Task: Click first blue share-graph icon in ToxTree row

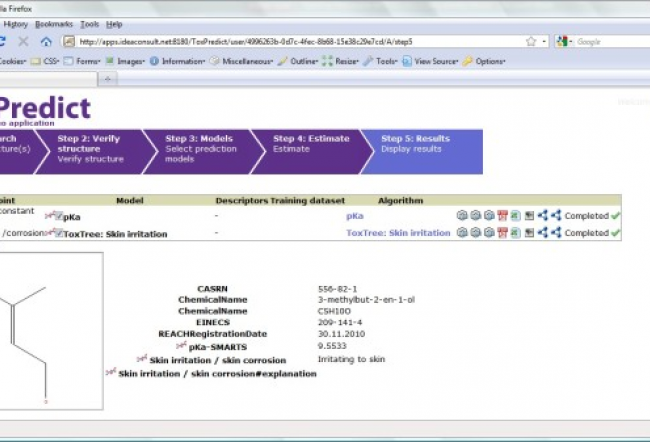Action: 543,233
